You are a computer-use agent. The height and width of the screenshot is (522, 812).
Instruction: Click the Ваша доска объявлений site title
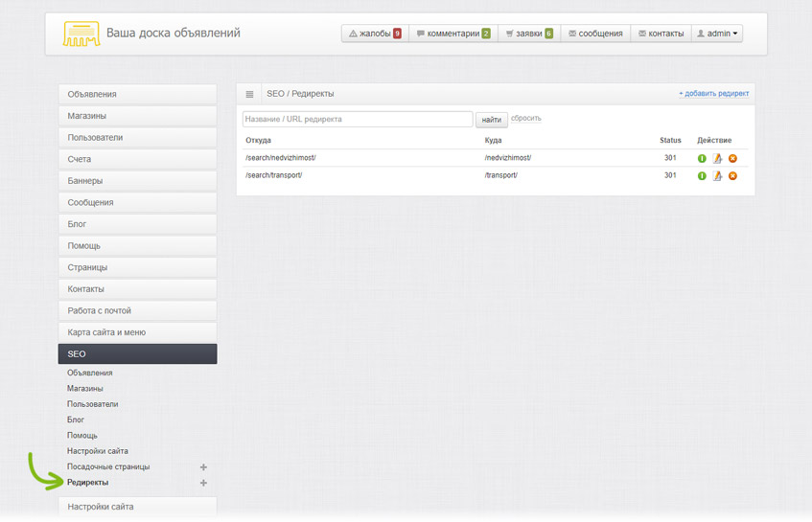click(x=174, y=34)
